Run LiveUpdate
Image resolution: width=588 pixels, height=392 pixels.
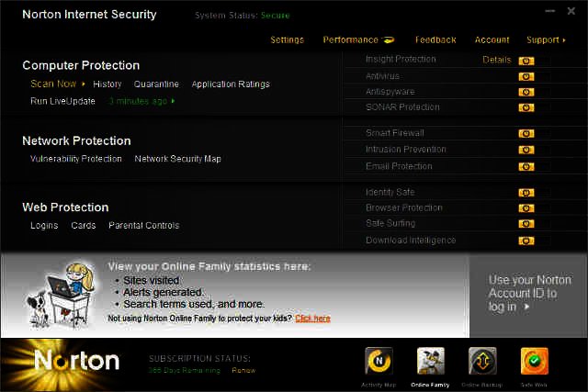click(x=62, y=101)
